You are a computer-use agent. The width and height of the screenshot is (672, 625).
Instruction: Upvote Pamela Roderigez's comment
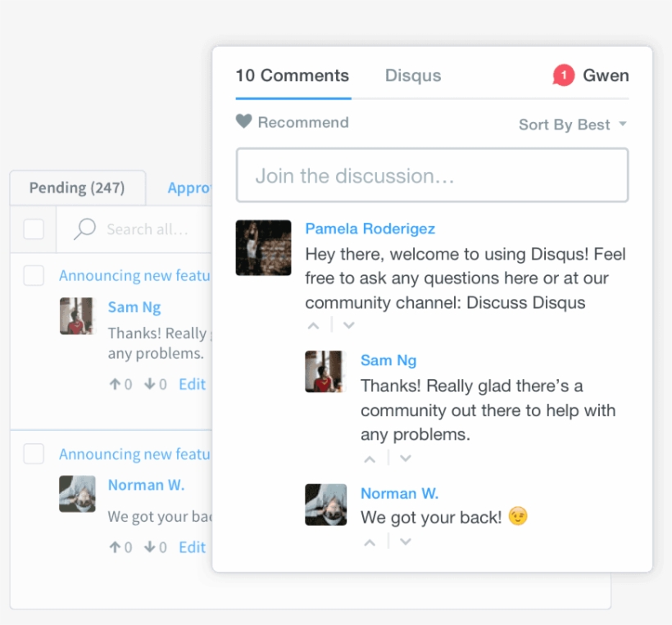314,326
